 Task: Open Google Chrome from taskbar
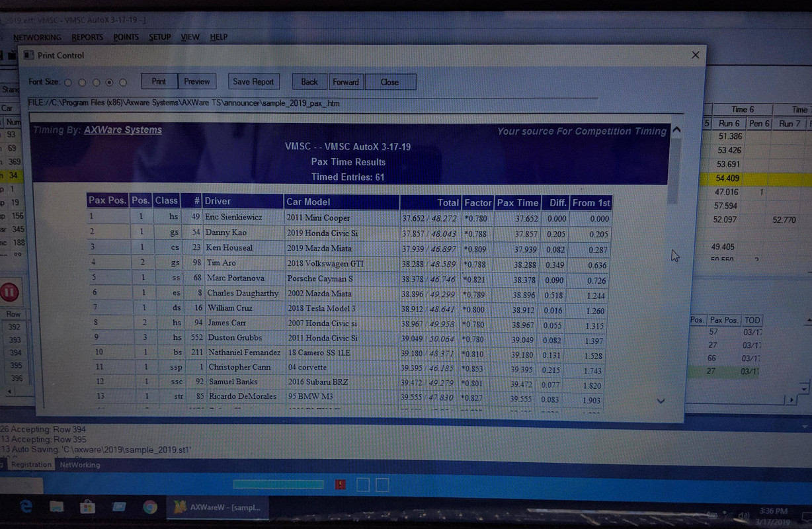coord(150,507)
